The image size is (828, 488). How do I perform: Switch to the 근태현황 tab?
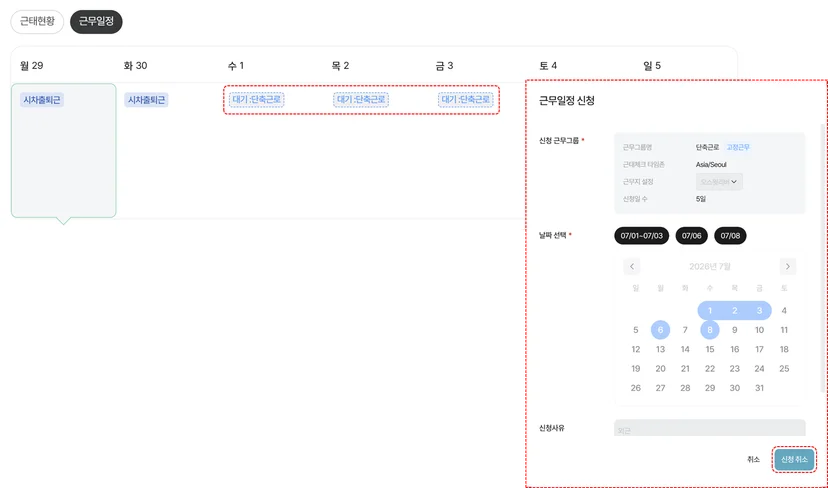37,22
